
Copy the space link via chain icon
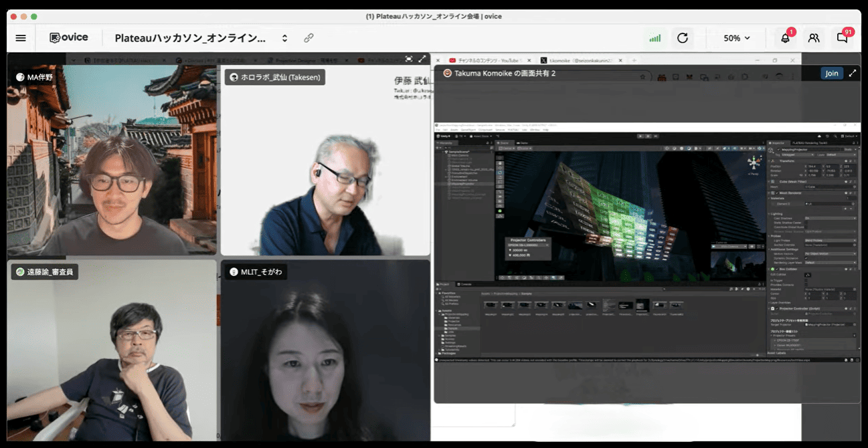309,38
